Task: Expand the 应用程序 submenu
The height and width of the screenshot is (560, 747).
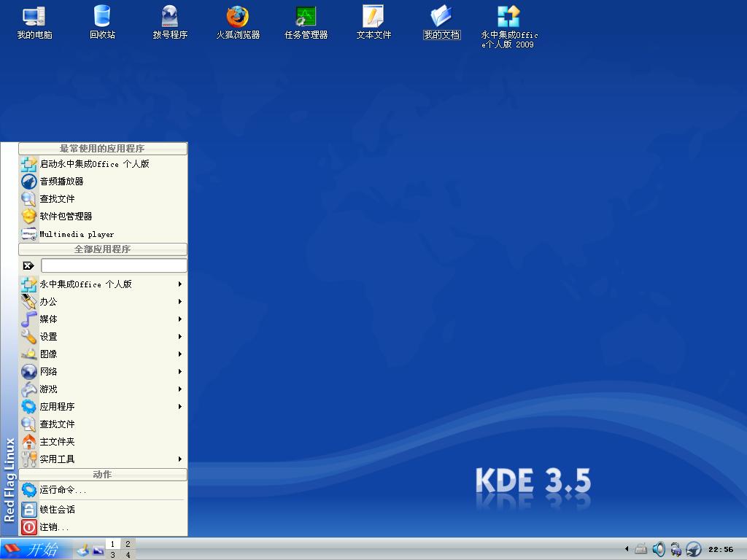Action: pos(103,407)
